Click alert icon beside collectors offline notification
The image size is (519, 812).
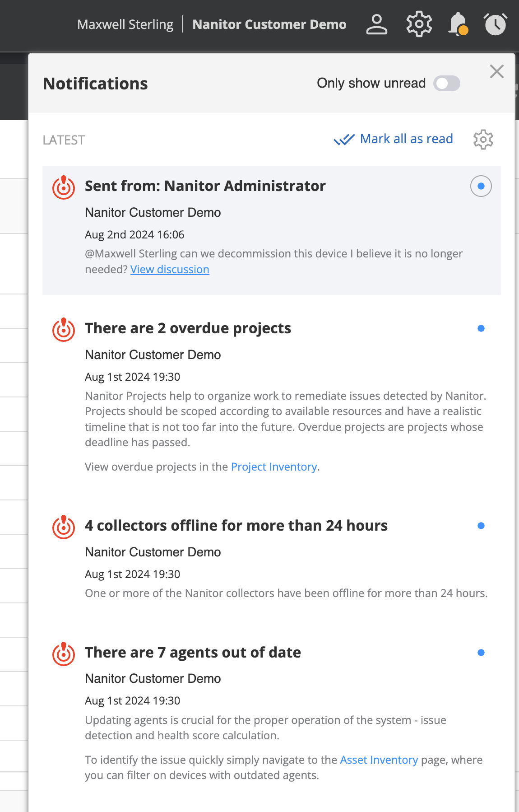coord(64,527)
